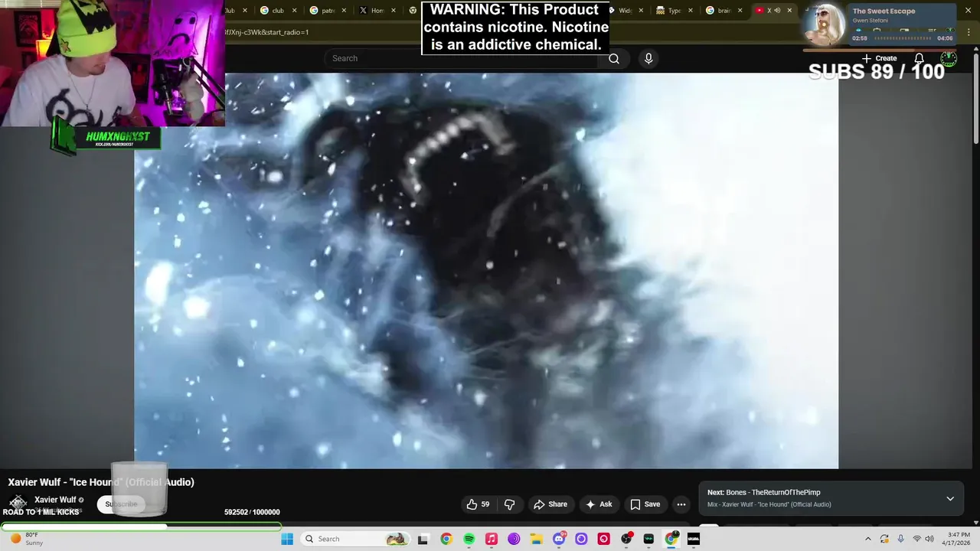Image resolution: width=980 pixels, height=551 pixels.
Task: Open the dark green waveform taskbar app
Action: (648, 539)
